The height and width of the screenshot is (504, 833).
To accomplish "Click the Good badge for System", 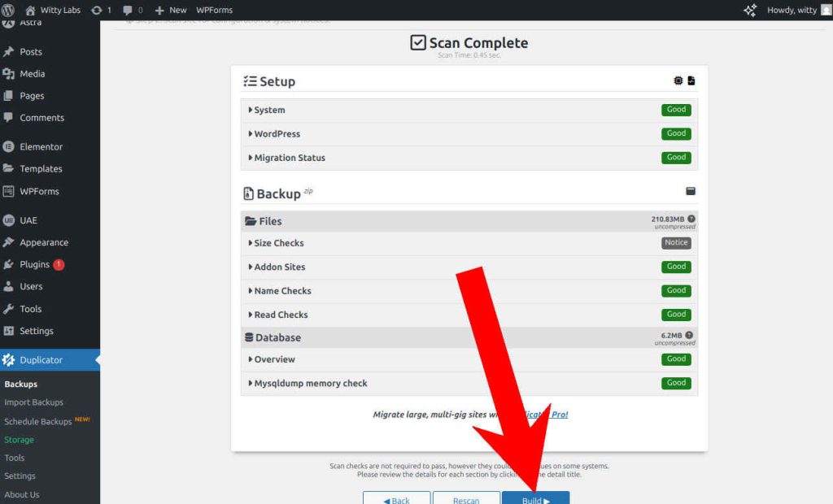I will [676, 110].
